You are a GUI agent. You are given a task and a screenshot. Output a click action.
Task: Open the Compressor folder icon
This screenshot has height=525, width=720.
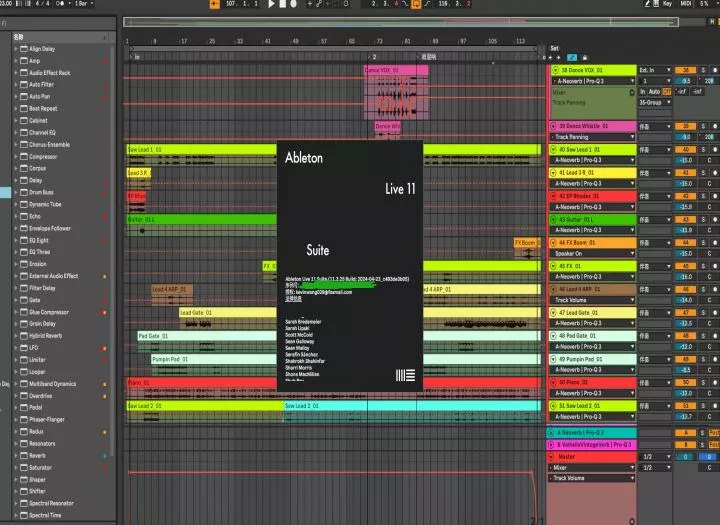coord(24,157)
